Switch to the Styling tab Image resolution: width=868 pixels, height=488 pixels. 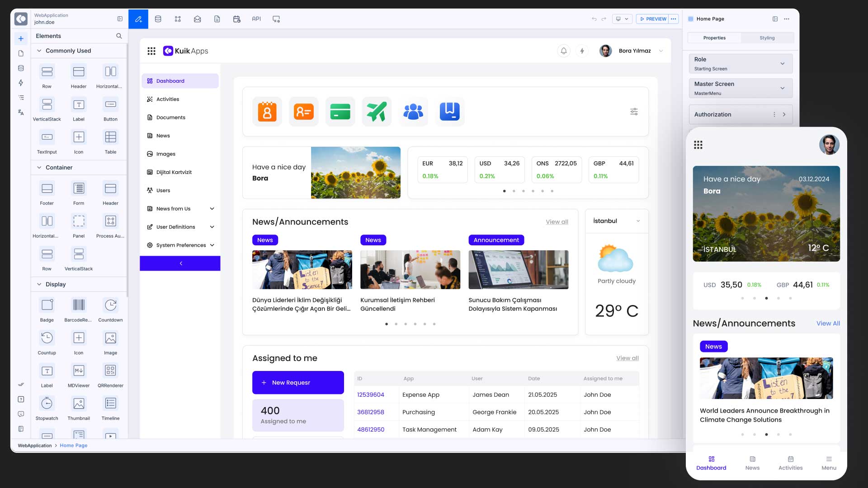(x=767, y=38)
